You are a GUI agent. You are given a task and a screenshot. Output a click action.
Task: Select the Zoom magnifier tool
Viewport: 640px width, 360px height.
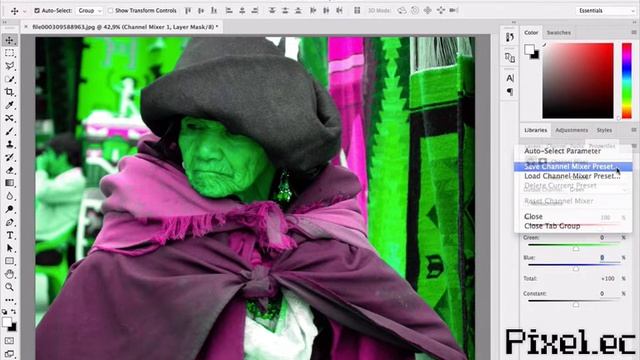9,287
